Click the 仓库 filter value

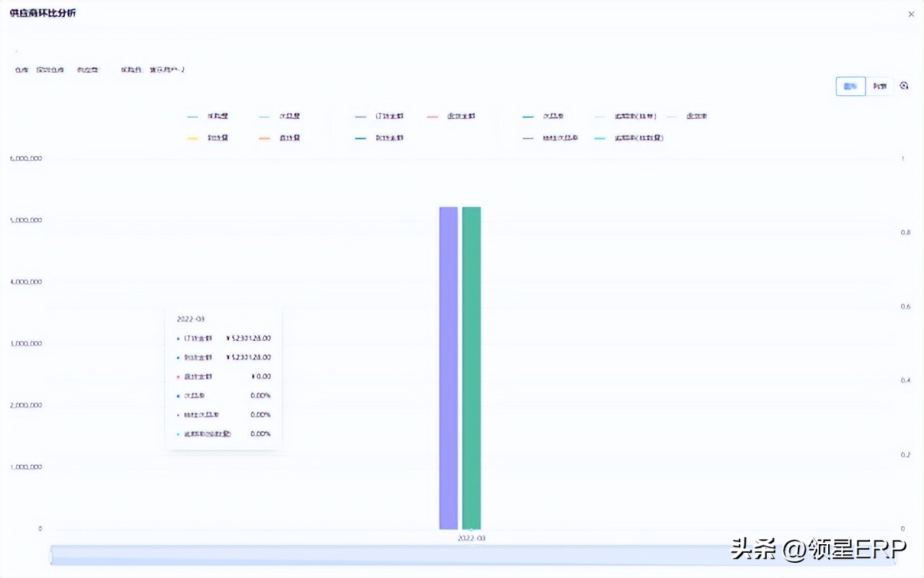(50, 70)
